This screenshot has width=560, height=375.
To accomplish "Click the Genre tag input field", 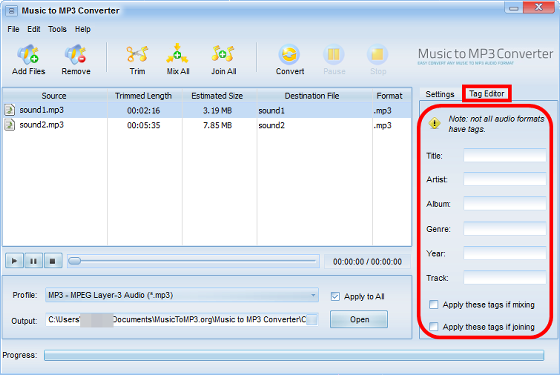I will (x=505, y=228).
